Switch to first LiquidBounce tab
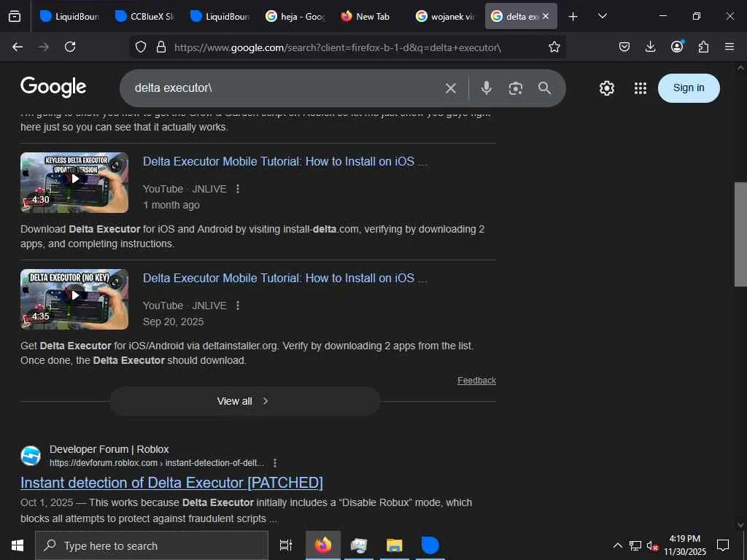 click(69, 17)
